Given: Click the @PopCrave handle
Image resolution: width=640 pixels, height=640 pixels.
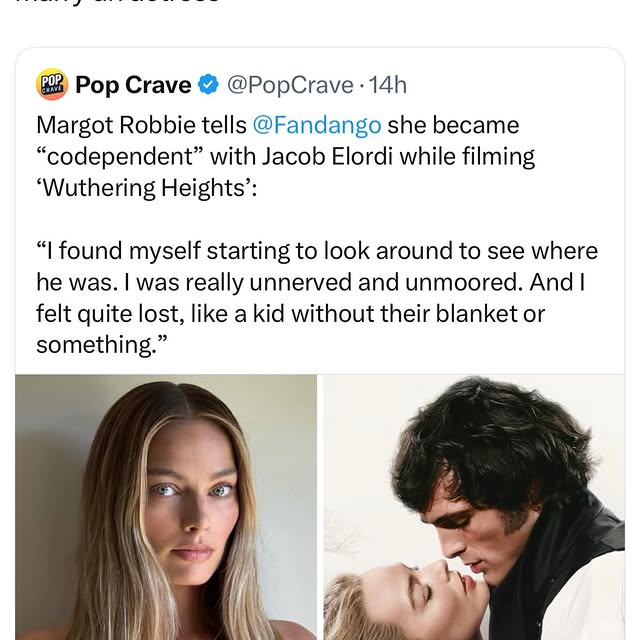Looking at the screenshot, I should pos(290,86).
